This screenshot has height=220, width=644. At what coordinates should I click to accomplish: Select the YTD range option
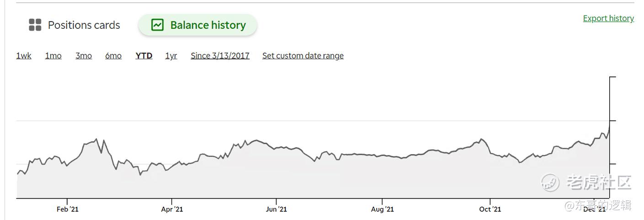(144, 56)
